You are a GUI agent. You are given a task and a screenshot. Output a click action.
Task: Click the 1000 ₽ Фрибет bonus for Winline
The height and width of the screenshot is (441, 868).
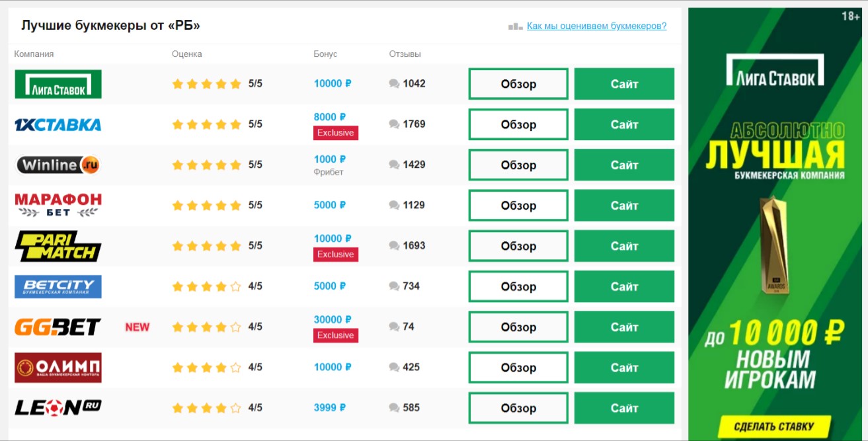(x=330, y=165)
